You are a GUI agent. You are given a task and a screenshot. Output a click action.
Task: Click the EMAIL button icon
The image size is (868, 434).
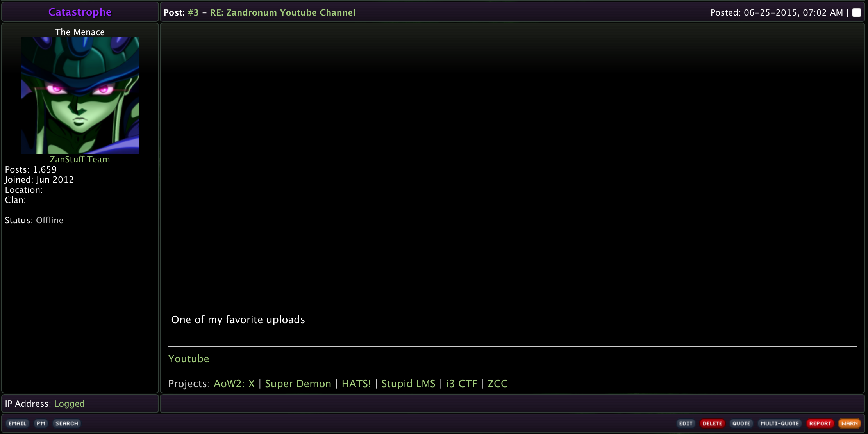(x=18, y=423)
